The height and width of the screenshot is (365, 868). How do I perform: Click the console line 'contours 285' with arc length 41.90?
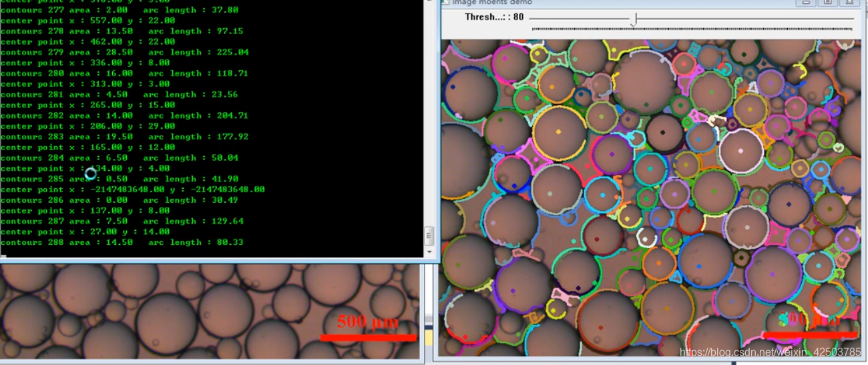point(120,179)
